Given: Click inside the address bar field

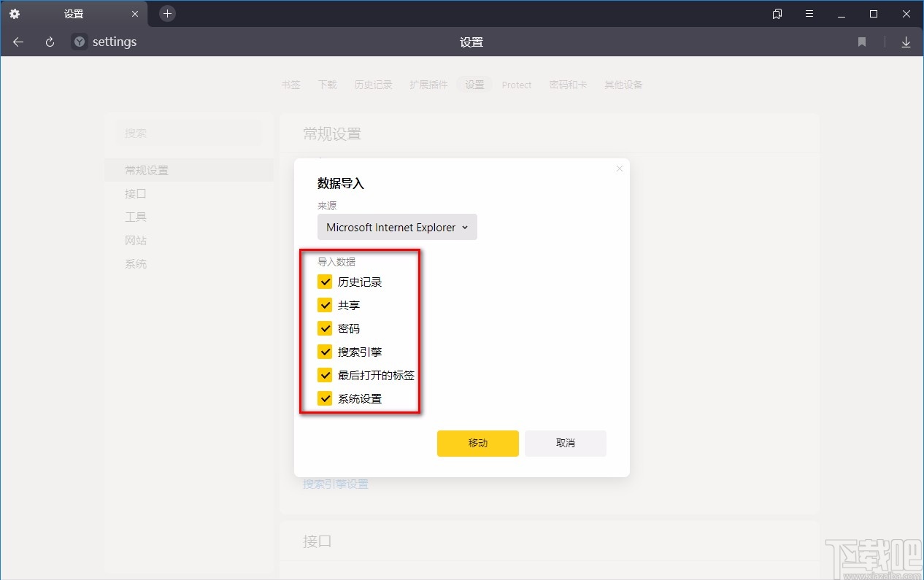Looking at the screenshot, I should [292, 42].
